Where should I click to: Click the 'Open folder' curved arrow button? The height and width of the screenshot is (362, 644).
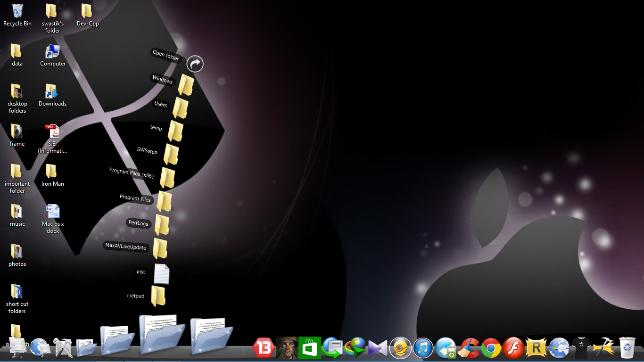195,64
